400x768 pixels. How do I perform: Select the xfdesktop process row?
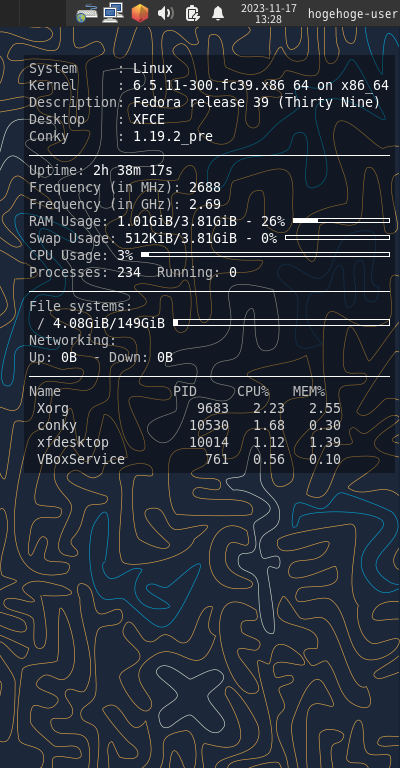click(185, 443)
